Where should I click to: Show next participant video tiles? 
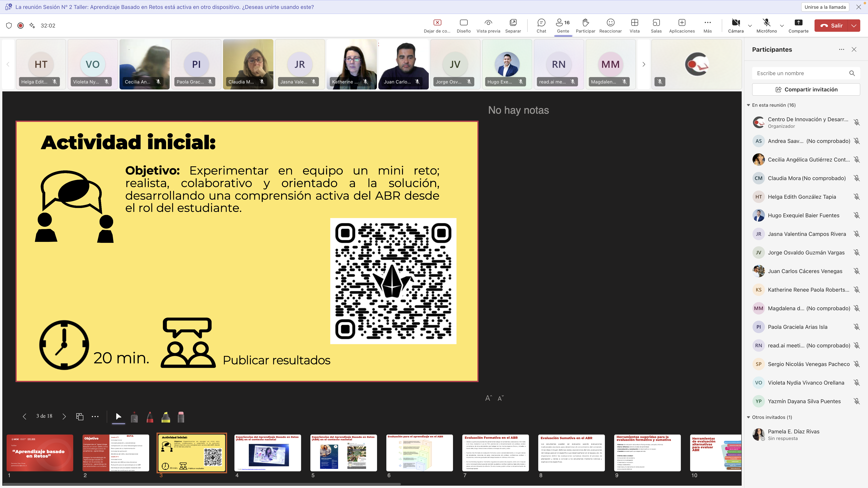tap(644, 64)
